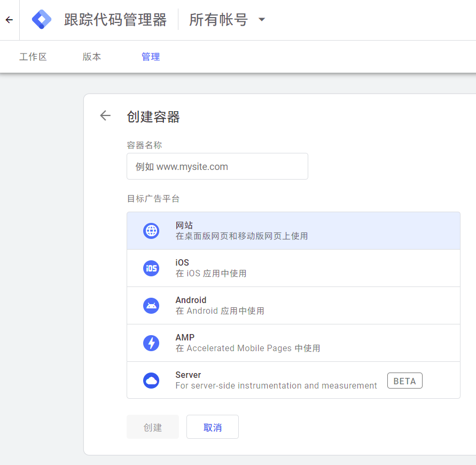Click text 在桌面版网页和移动版网页上使用
476x465 pixels.
click(x=241, y=236)
